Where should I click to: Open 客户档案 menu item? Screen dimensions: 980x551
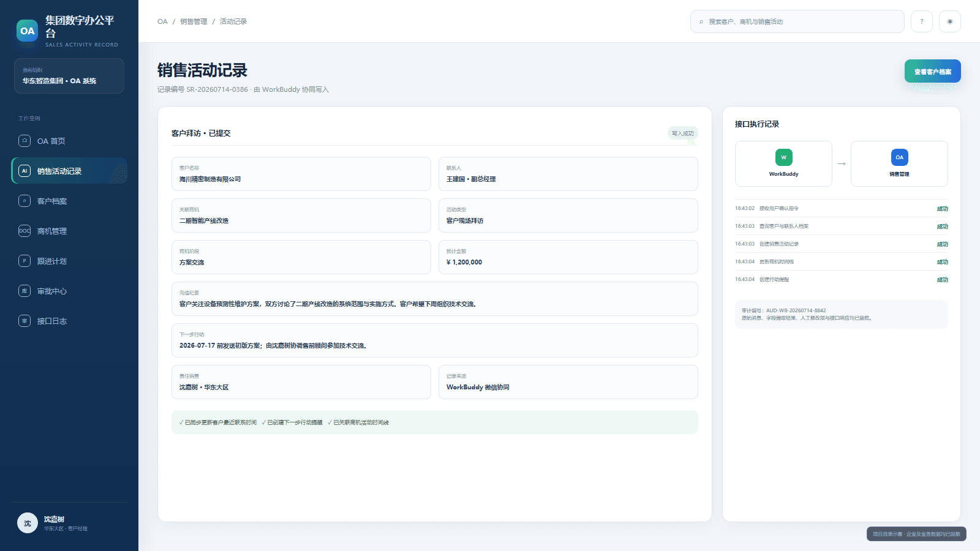point(69,201)
